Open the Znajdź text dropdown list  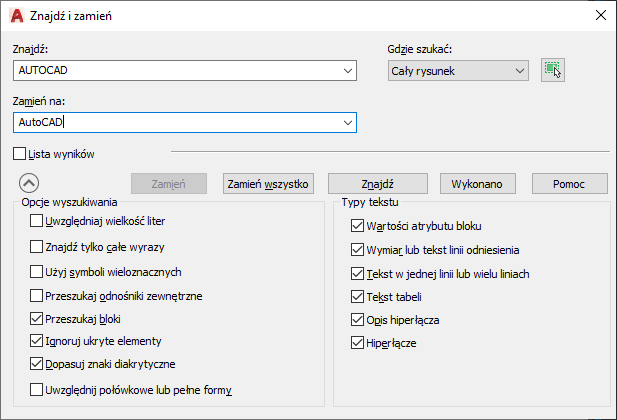tap(348, 71)
